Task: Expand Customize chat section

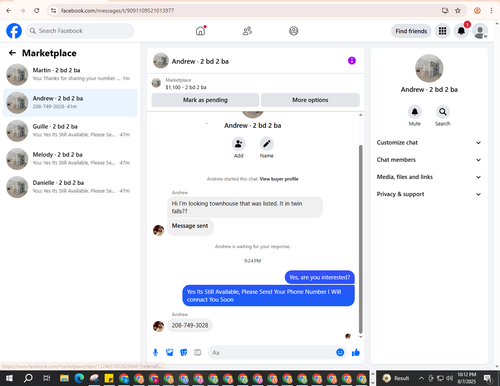Action: pyautogui.click(x=429, y=143)
